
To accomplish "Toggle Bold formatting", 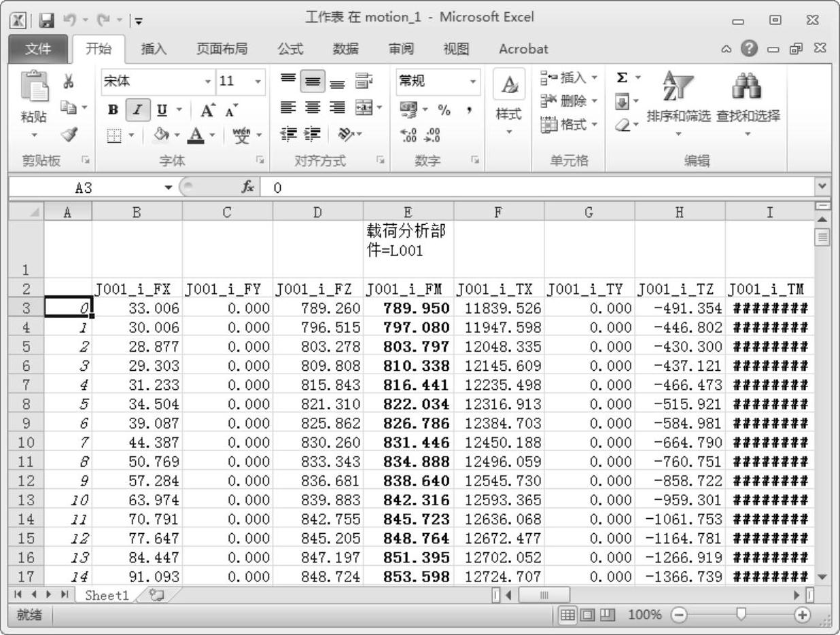I will point(111,109).
